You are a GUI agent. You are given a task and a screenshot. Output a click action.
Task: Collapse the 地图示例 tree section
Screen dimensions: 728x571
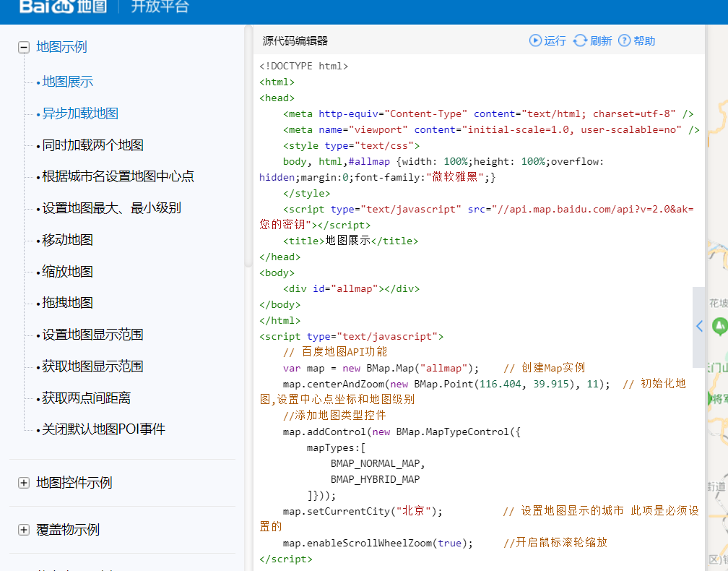(x=24, y=48)
